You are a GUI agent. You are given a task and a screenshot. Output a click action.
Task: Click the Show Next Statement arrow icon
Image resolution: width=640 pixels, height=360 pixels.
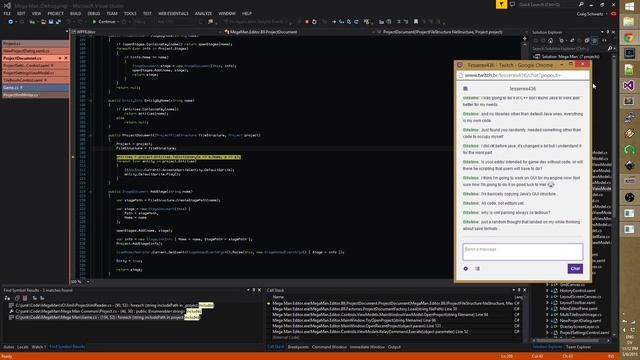coord(334,22)
